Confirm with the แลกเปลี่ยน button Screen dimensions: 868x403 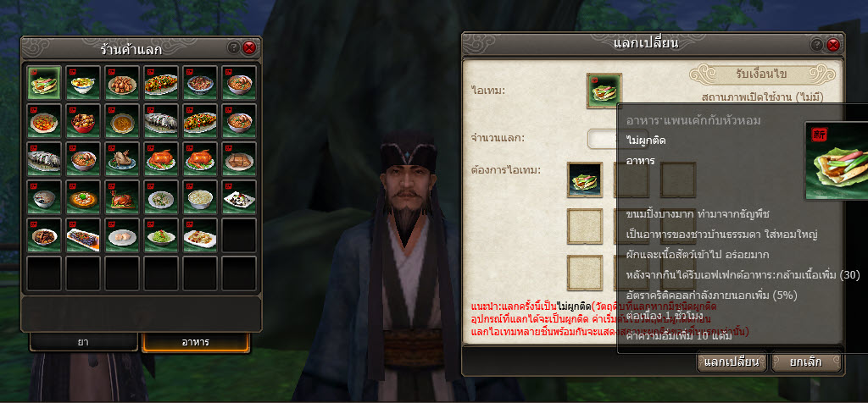coord(732,362)
